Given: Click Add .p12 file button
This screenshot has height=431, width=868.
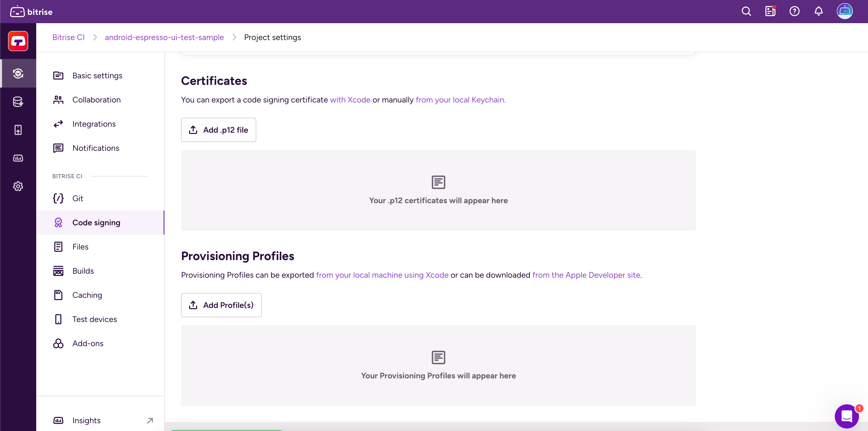Looking at the screenshot, I should 218,130.
